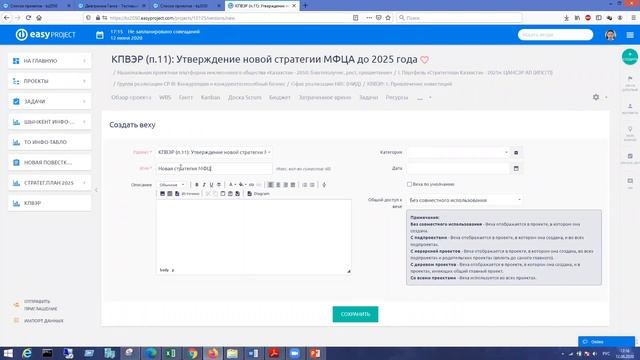Image resolution: width=640 pixels, height=360 pixels.
Task: Click the person icon in the right sidebar
Action: tap(630, 106)
